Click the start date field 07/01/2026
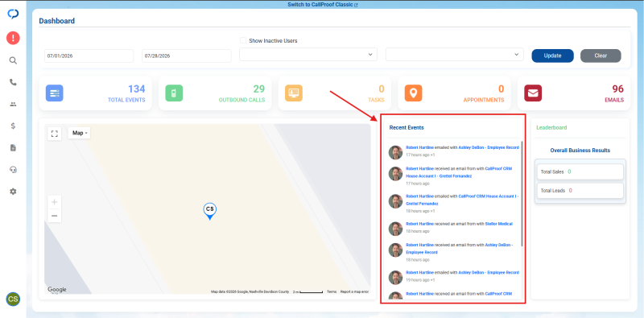644x318 pixels. point(89,56)
